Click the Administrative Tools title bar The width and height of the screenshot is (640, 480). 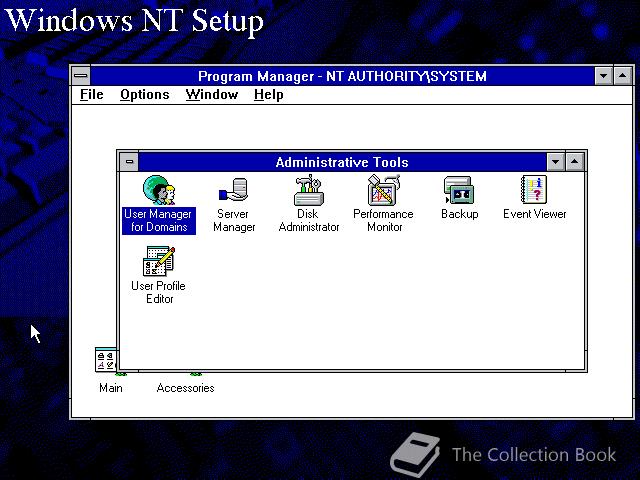coord(342,162)
